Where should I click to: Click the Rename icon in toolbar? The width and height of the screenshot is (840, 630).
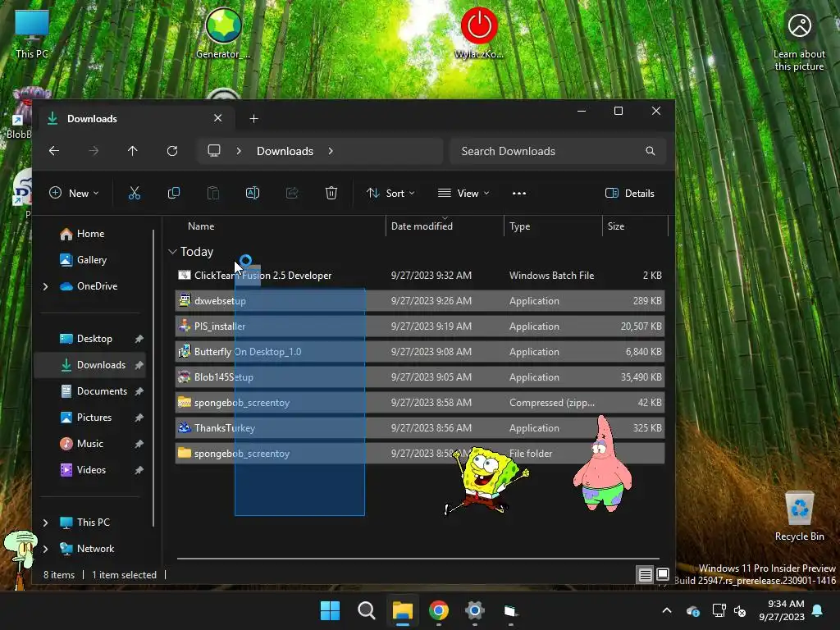click(253, 193)
